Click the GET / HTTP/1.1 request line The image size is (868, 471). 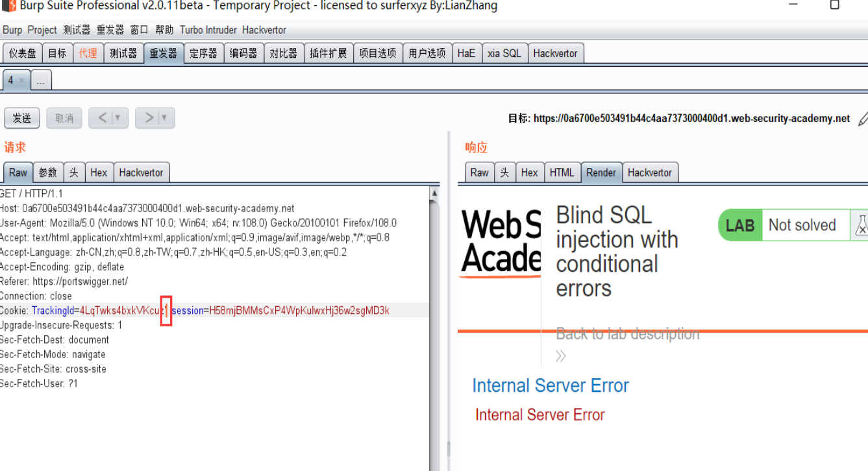(x=31, y=194)
